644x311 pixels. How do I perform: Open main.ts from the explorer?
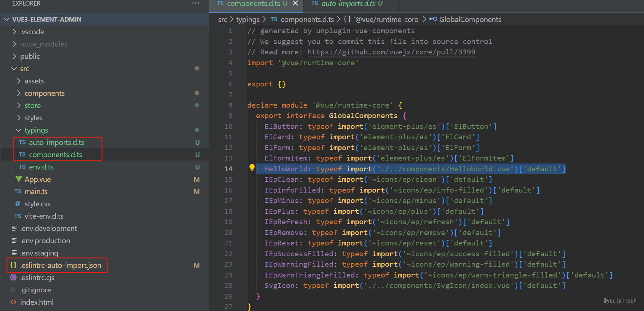click(x=36, y=191)
